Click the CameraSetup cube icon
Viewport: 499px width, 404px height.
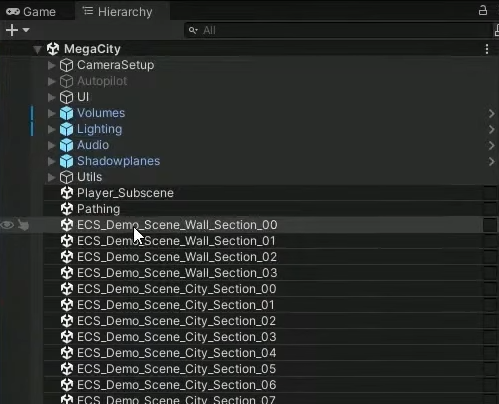coord(66,65)
